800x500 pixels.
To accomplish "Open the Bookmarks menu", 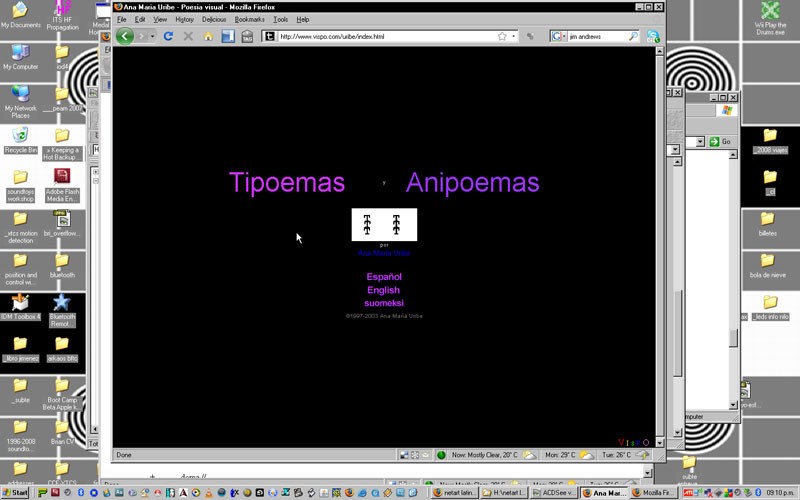I will tap(249, 19).
